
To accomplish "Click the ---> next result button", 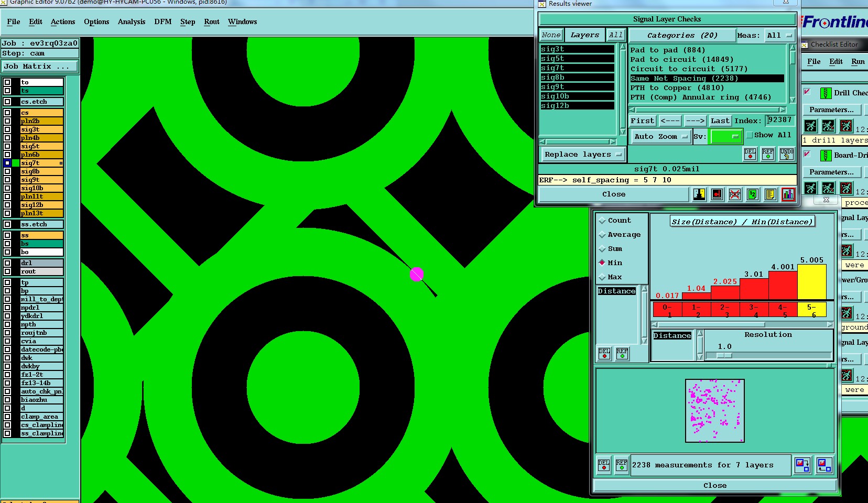I will [695, 121].
